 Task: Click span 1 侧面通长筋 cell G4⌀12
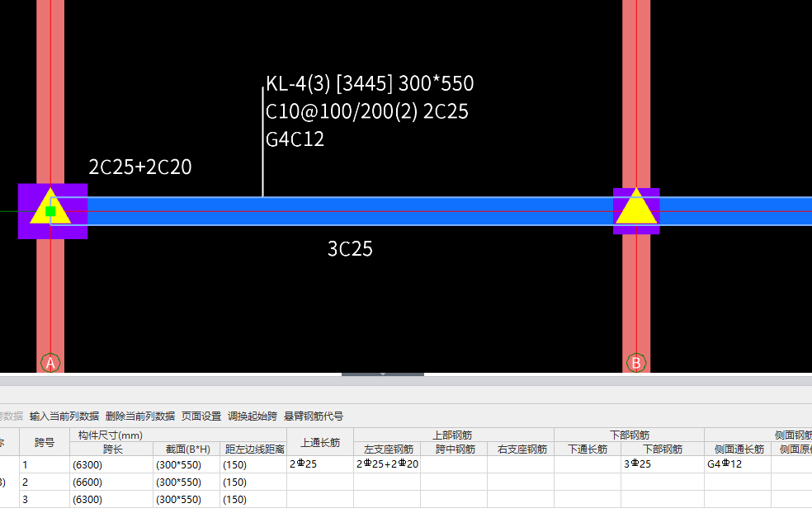pyautogui.click(x=738, y=464)
